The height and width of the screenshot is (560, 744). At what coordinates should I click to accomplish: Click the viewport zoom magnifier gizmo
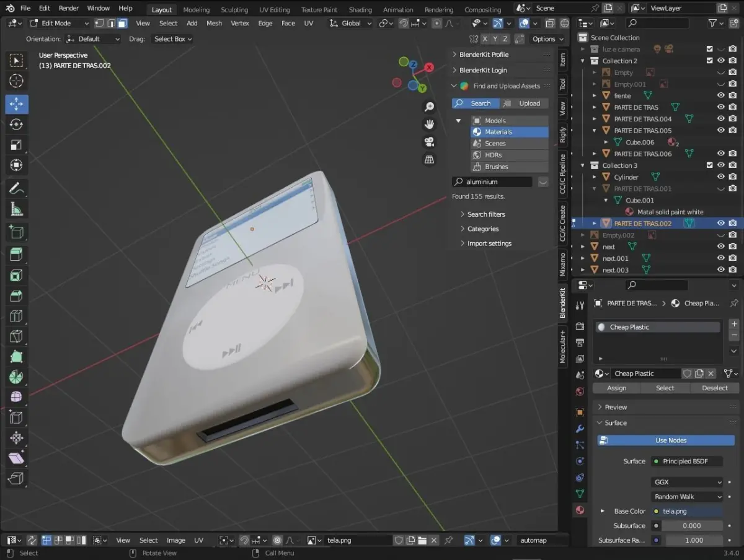429,107
